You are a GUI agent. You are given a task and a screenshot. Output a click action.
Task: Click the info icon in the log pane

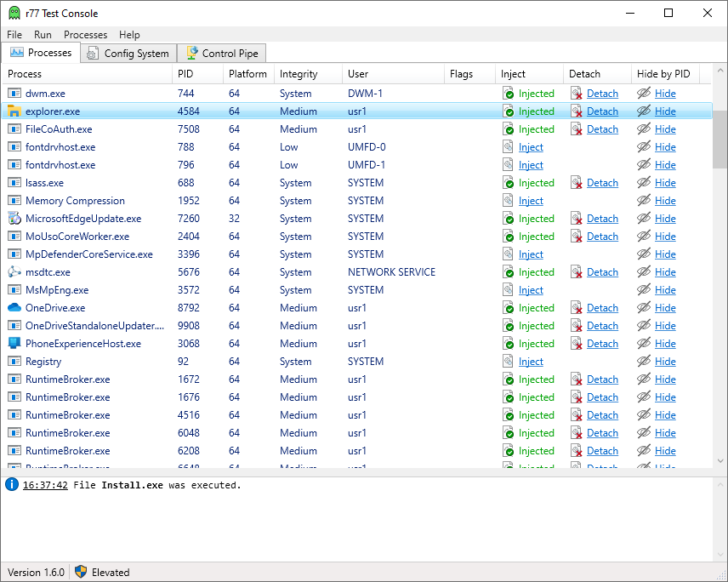point(12,484)
